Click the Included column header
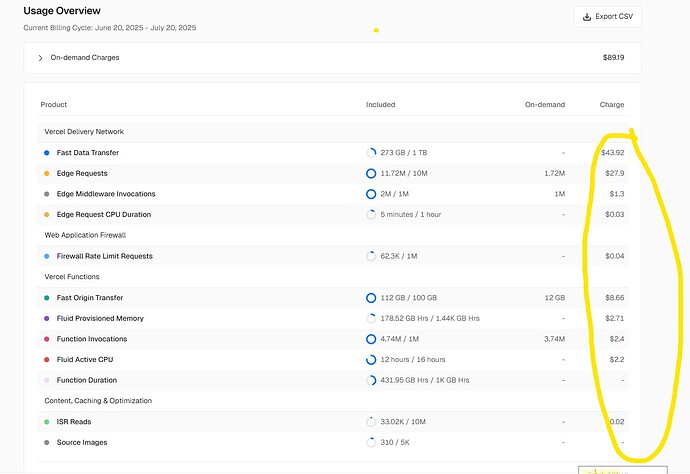 381,105
